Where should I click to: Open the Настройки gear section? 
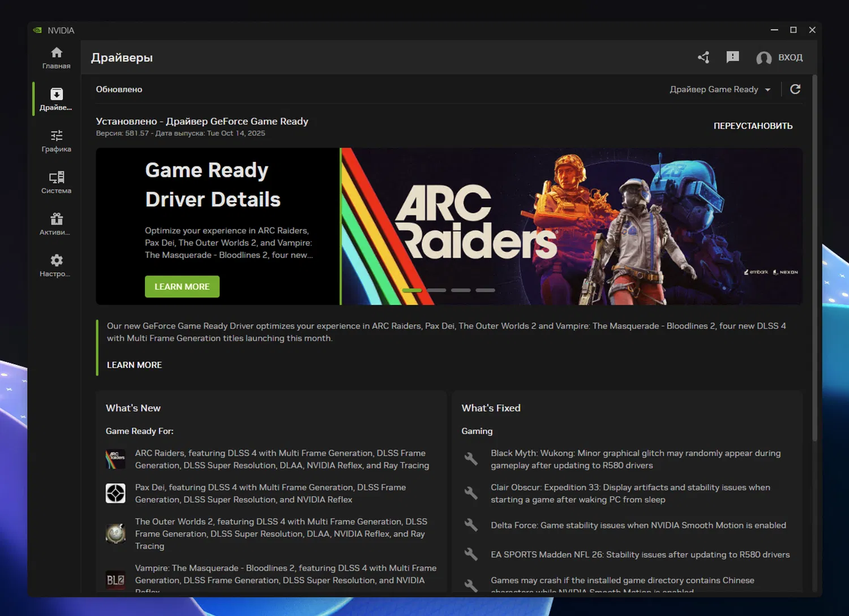coord(57,265)
